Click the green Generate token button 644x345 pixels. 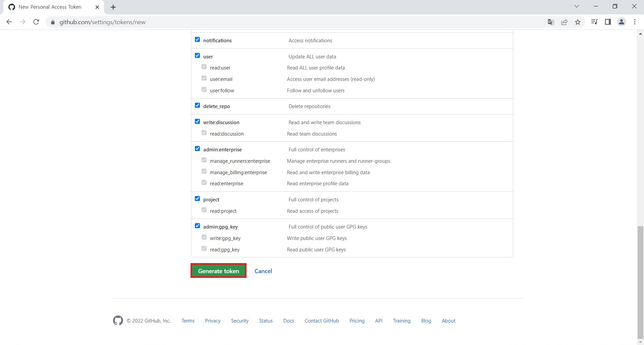point(219,271)
